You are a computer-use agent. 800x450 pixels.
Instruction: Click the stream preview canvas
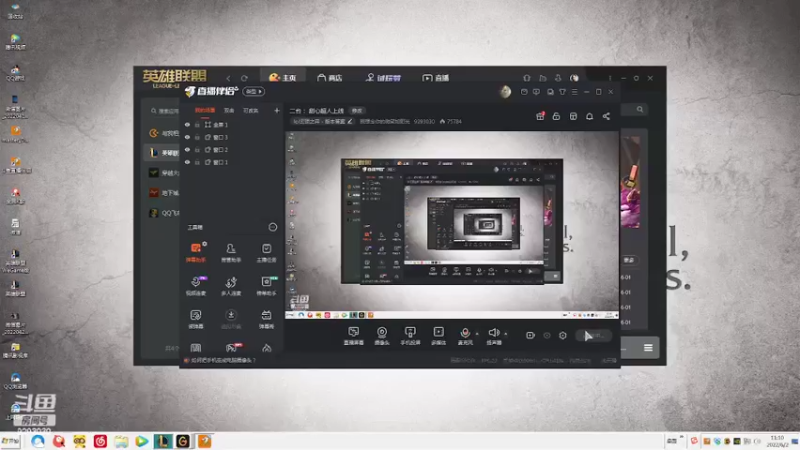pos(452,225)
